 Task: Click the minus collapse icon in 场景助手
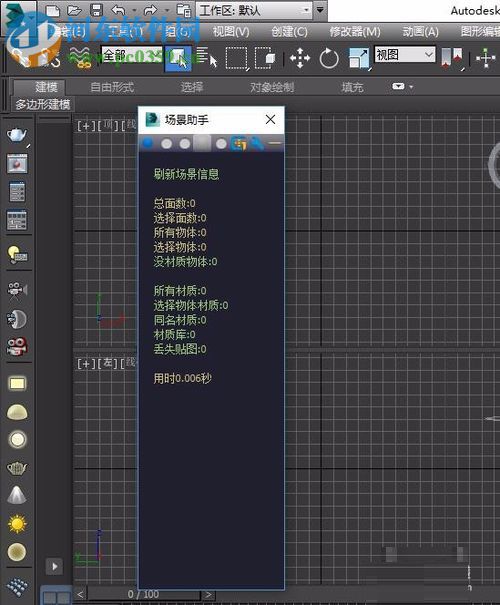(x=275, y=143)
